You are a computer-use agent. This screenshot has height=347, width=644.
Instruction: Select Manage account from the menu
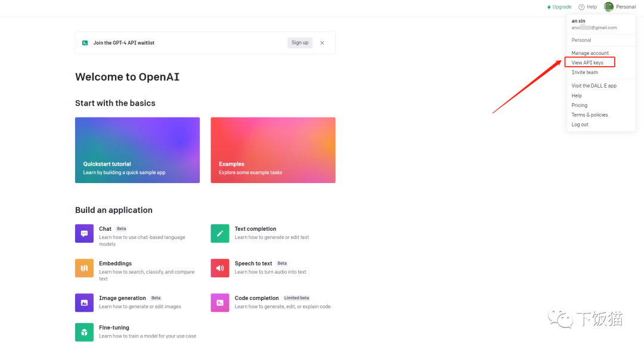coord(590,53)
